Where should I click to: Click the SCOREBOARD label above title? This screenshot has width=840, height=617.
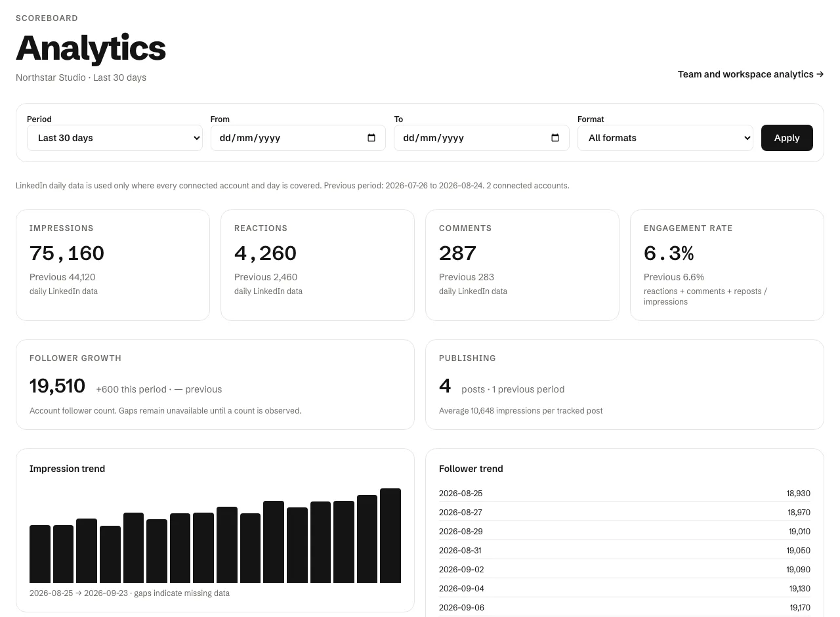(x=47, y=18)
